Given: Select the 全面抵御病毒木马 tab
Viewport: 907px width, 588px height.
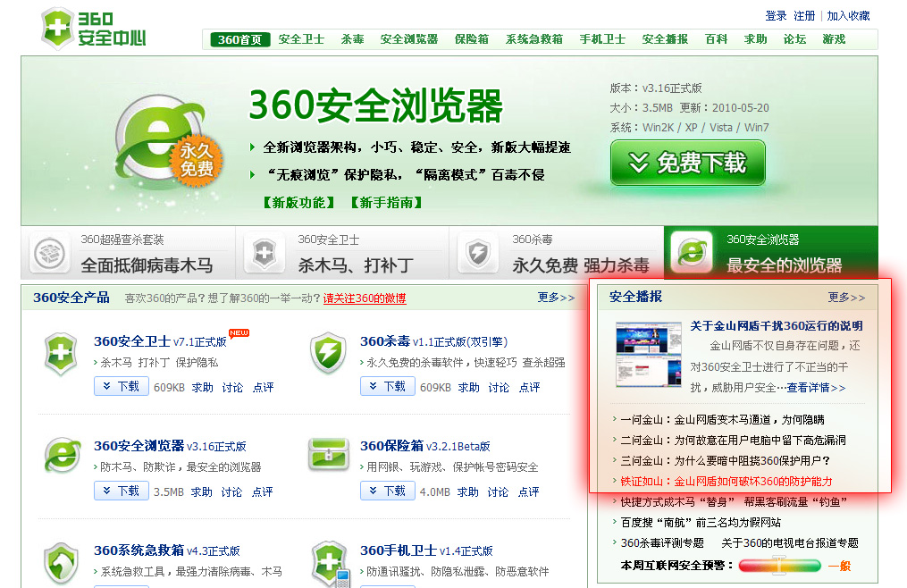Looking at the screenshot, I should [x=129, y=253].
